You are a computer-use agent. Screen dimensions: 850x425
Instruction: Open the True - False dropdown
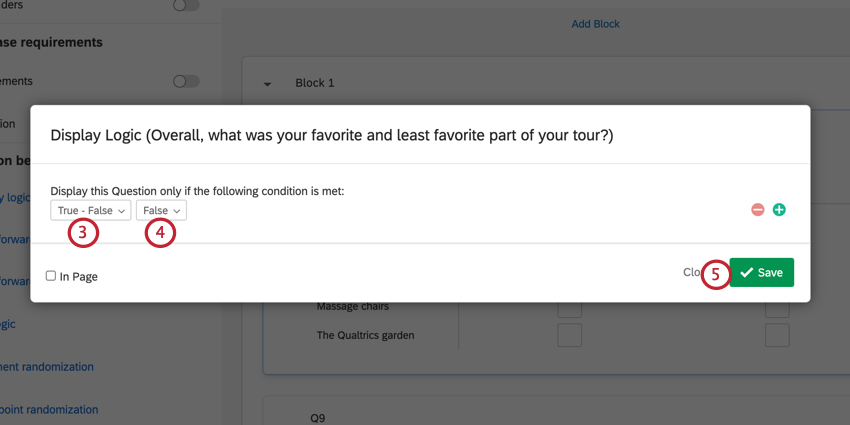91,211
